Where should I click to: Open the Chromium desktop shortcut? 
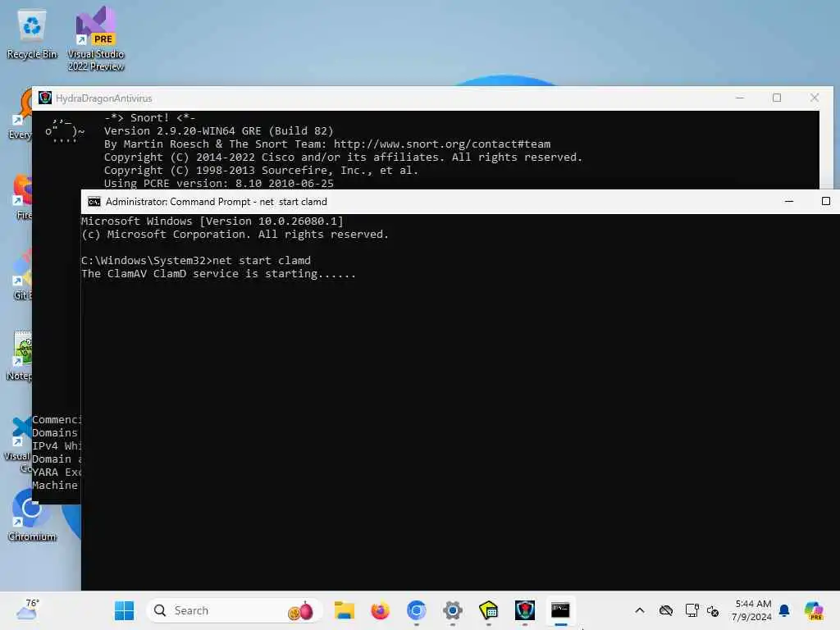(x=32, y=515)
